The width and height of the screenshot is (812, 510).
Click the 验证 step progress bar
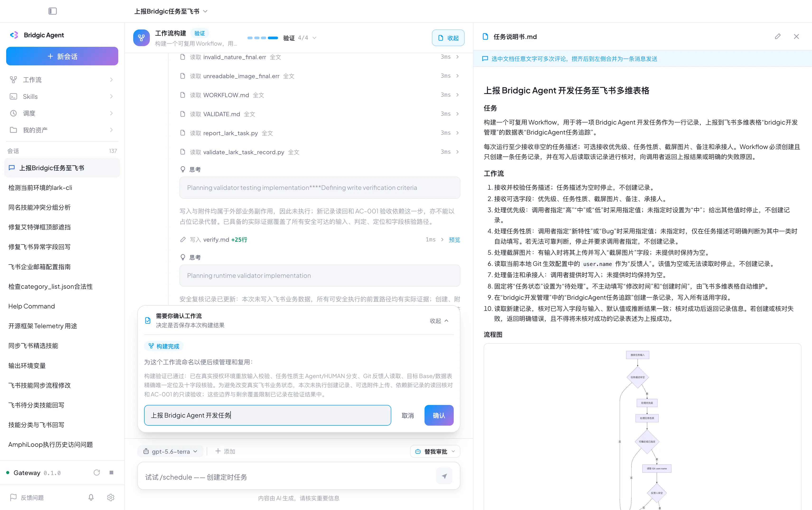click(x=262, y=38)
